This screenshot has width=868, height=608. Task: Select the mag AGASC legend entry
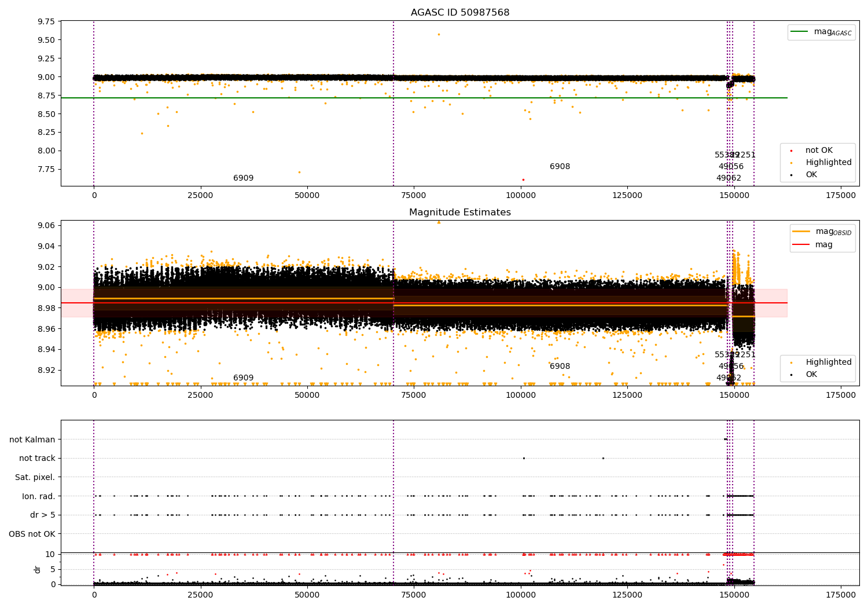[x=822, y=32]
